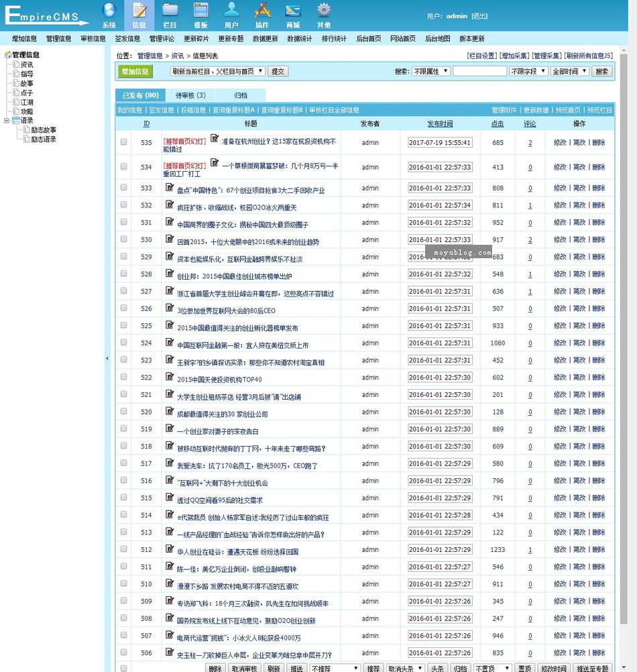Open the 刷新所有信息JS link
Viewport: 637px width, 672px height.
pyautogui.click(x=589, y=56)
